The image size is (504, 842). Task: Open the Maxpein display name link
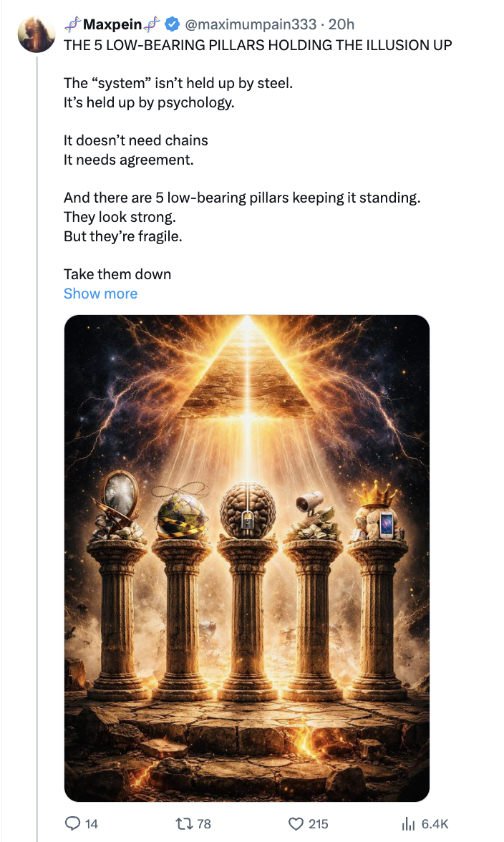point(112,25)
